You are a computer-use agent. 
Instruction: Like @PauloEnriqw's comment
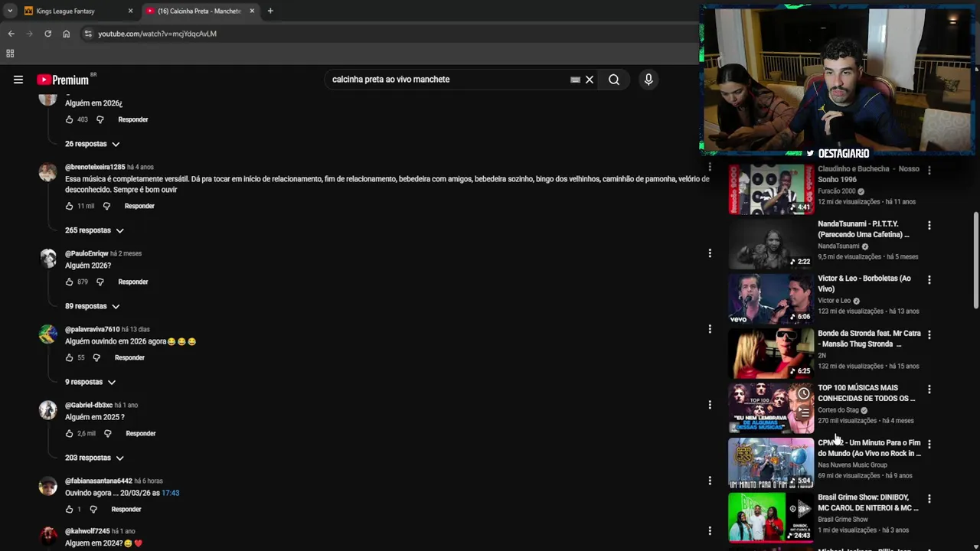[70, 282]
